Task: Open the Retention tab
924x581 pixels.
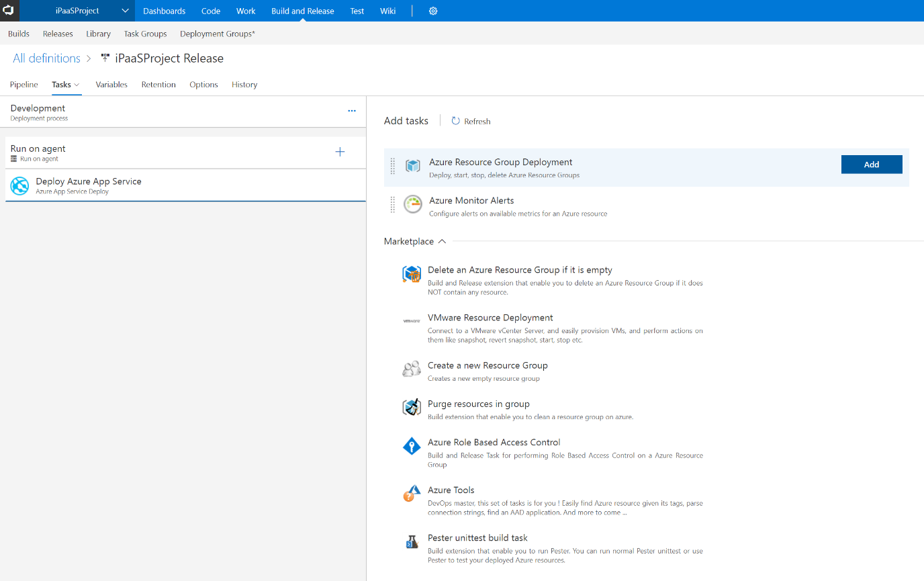Action: 158,85
